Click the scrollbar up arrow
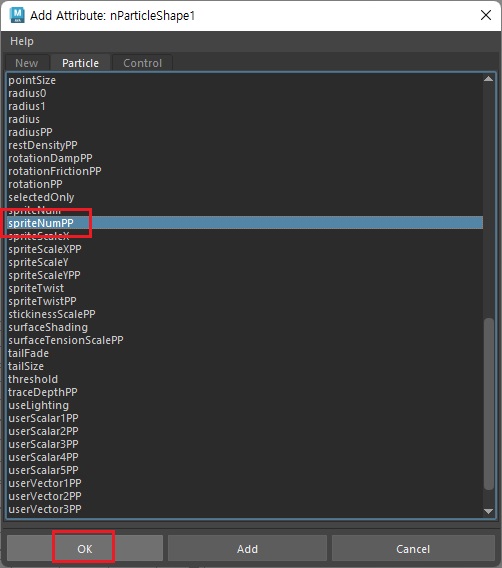 489,79
